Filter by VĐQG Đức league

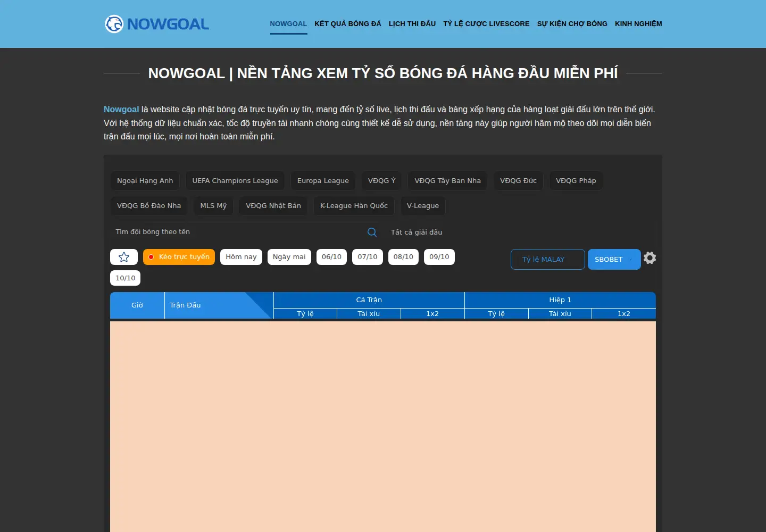(x=519, y=181)
